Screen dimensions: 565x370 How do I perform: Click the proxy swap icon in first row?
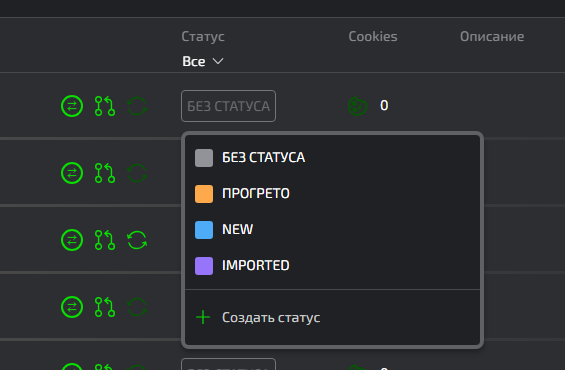[72, 106]
